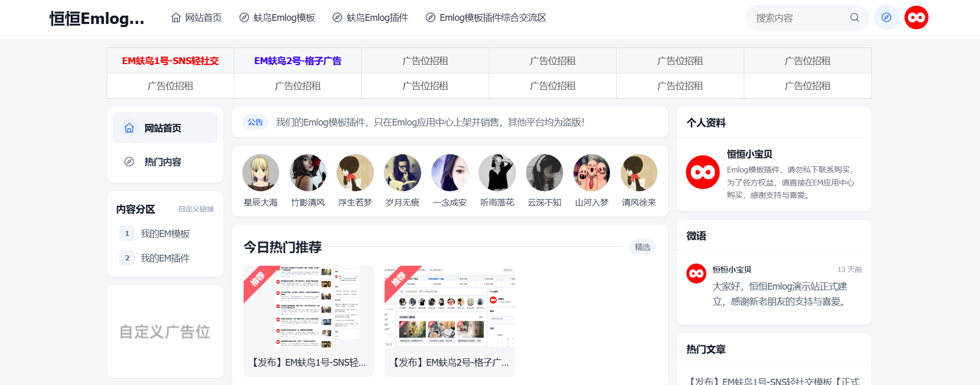Open 一念成安 user avatar
The image size is (980, 385).
(x=450, y=172)
